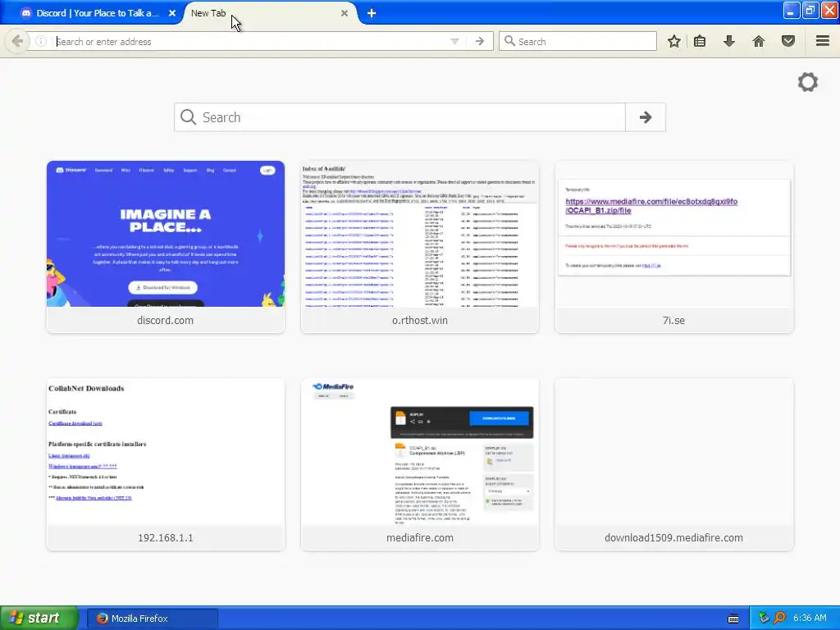
Task: Open the o.rthost.win tile thumbnail
Action: (x=419, y=234)
